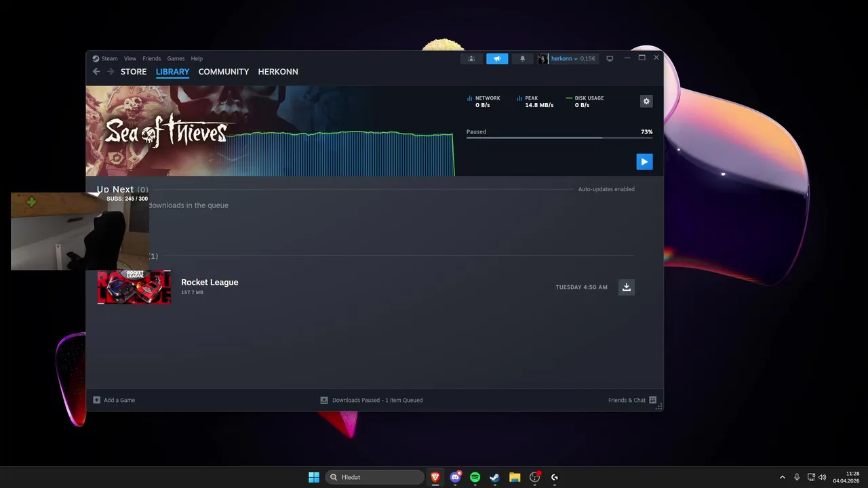This screenshot has height=488, width=868.
Task: Go to the STORE tab
Action: click(x=134, y=72)
